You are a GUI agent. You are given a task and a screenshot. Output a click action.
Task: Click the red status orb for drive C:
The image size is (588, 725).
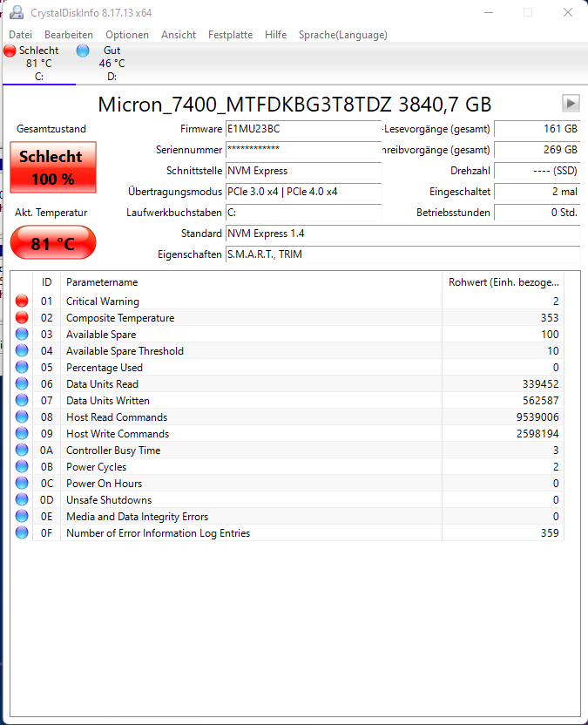pyautogui.click(x=10, y=51)
